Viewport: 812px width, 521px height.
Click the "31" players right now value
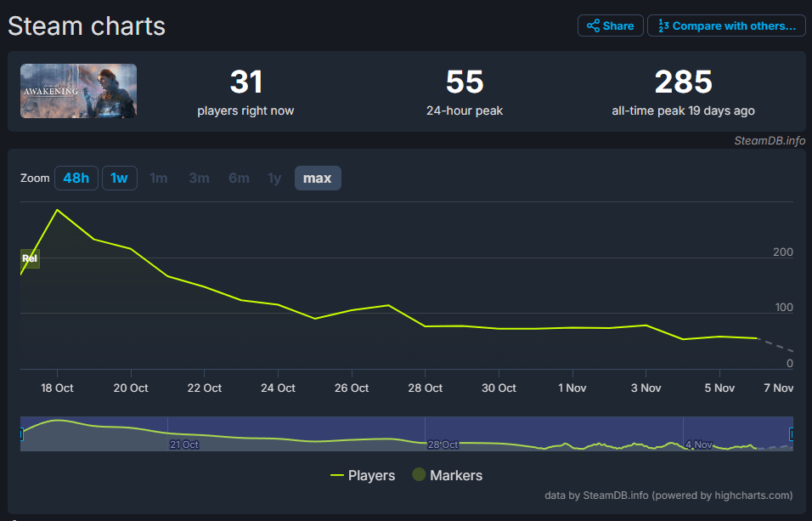246,82
